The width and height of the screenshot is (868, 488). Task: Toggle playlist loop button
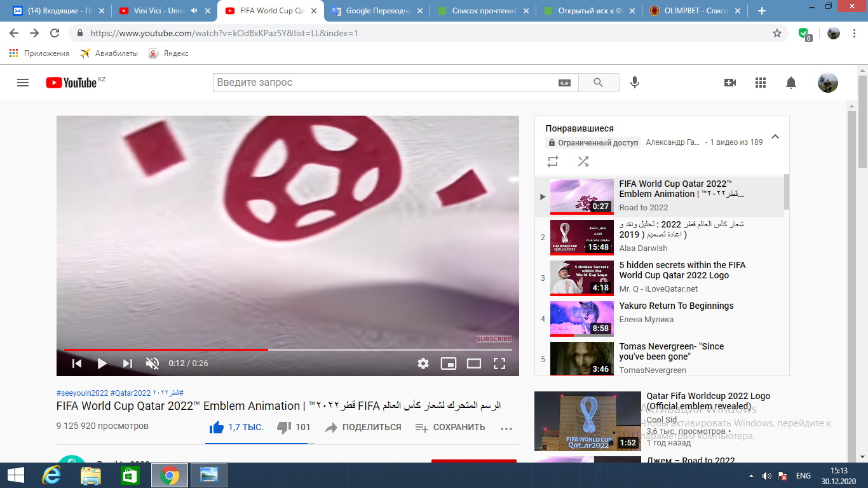click(553, 161)
